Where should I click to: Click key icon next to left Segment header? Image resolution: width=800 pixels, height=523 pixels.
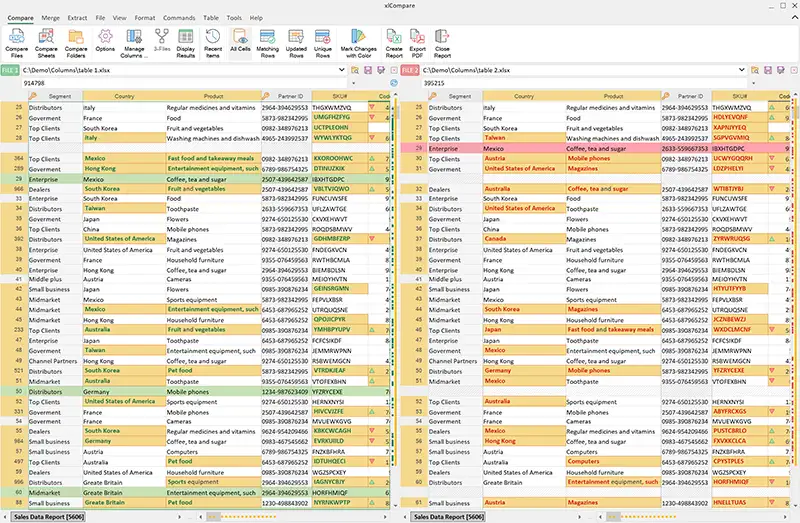(33, 96)
